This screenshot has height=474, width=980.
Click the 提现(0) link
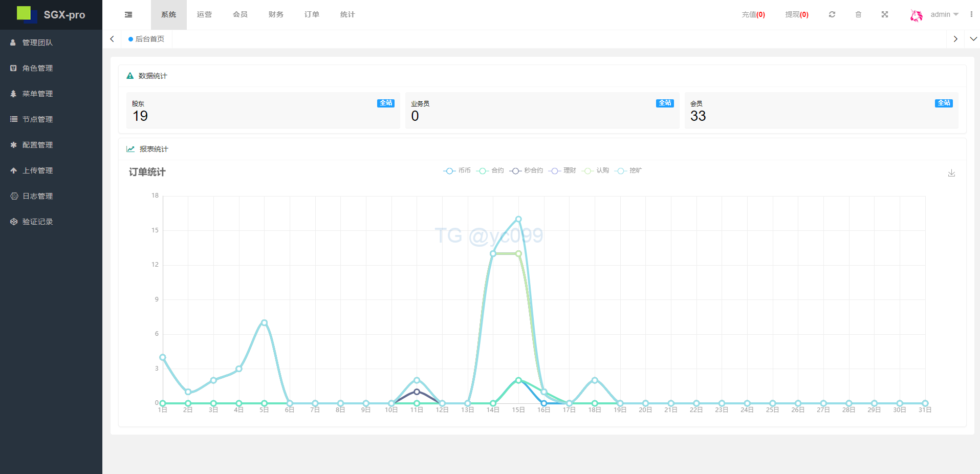click(797, 15)
